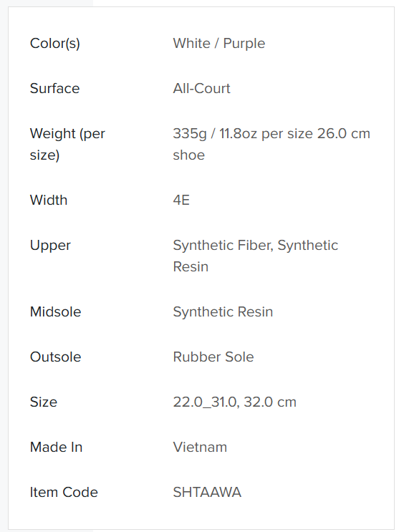This screenshot has width=399, height=532.
Task: Click the Color(s) label
Action: (x=55, y=44)
